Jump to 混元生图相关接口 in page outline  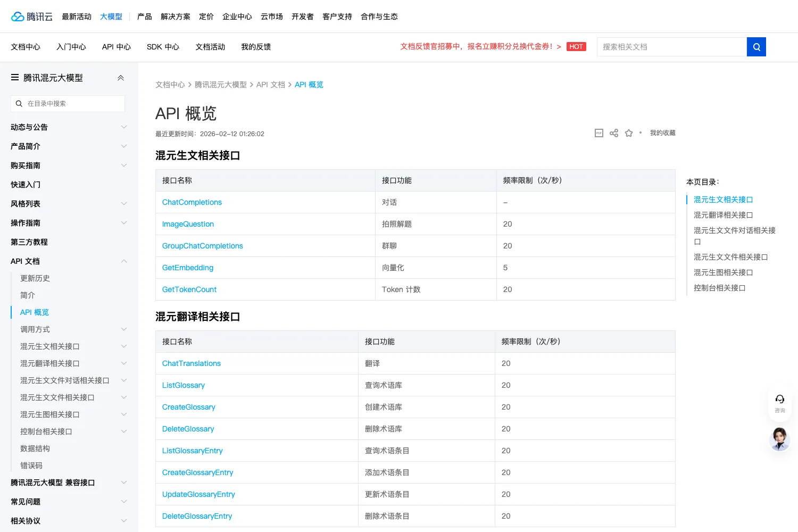pyautogui.click(x=724, y=272)
